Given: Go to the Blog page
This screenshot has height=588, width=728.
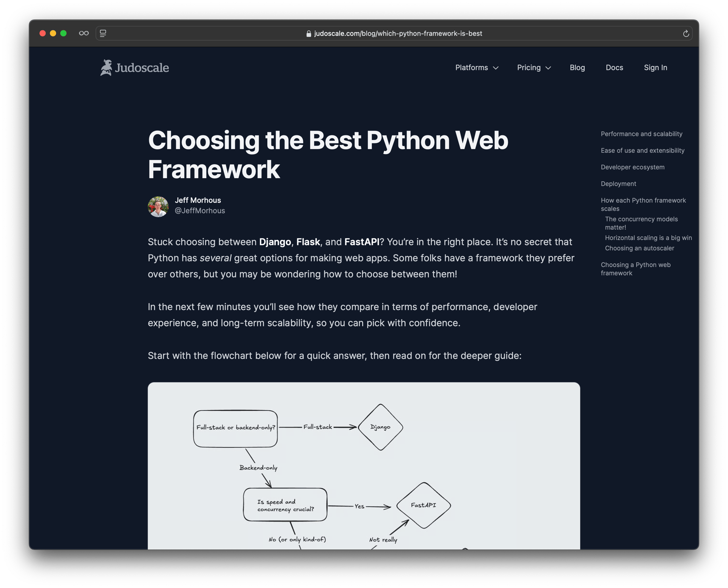Looking at the screenshot, I should click(x=577, y=67).
